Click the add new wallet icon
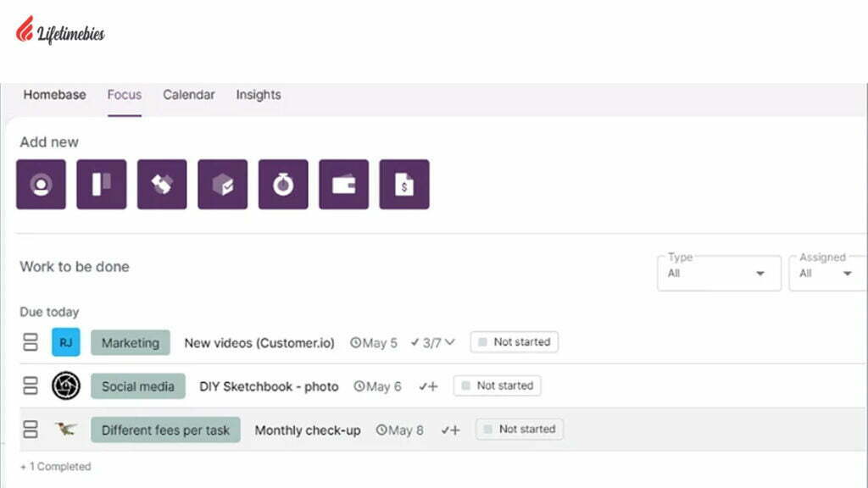Image resolution: width=868 pixels, height=488 pixels. coord(344,184)
